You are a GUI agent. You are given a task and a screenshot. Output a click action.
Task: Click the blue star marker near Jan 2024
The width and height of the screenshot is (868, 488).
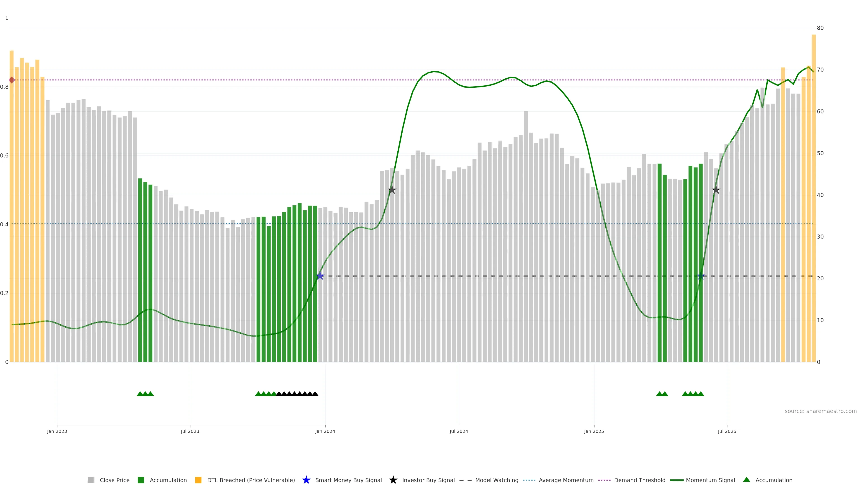point(320,276)
